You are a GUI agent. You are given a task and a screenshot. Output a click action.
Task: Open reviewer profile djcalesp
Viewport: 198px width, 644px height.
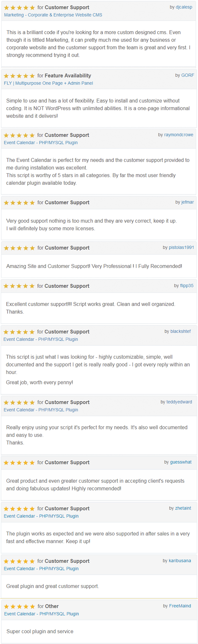click(184, 7)
